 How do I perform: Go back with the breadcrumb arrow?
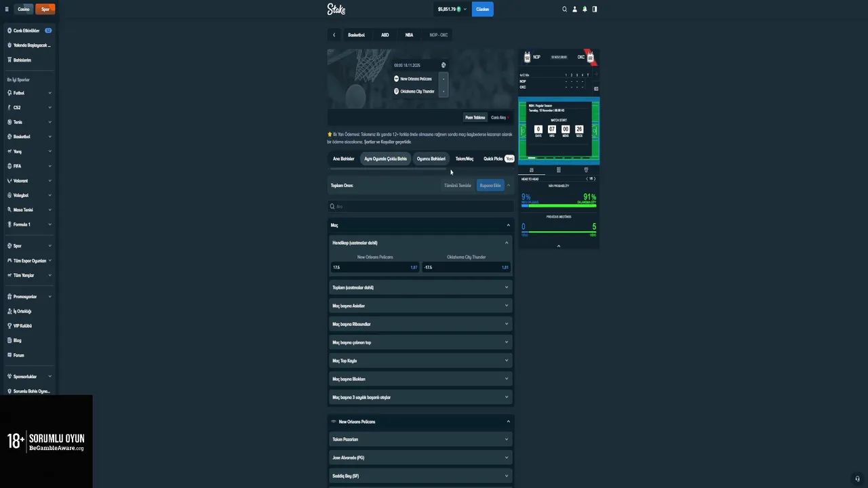pyautogui.click(x=334, y=35)
